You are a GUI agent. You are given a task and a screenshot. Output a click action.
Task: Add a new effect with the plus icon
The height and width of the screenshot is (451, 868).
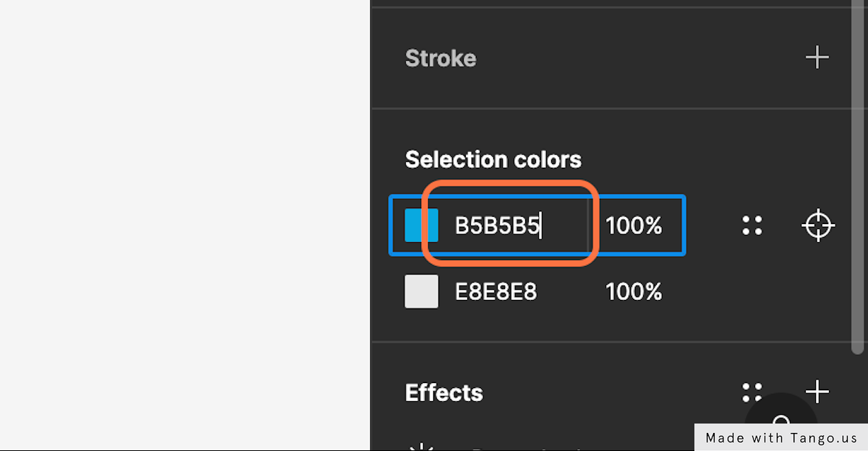tap(817, 392)
